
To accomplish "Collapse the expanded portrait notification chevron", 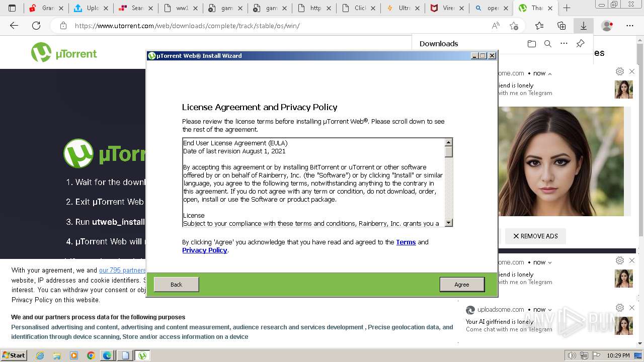I will point(550,73).
